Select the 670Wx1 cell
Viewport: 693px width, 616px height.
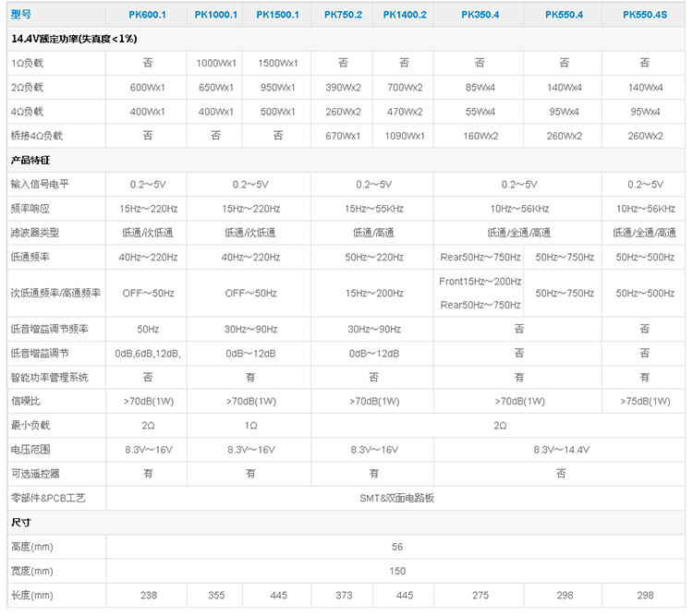[x=343, y=136]
